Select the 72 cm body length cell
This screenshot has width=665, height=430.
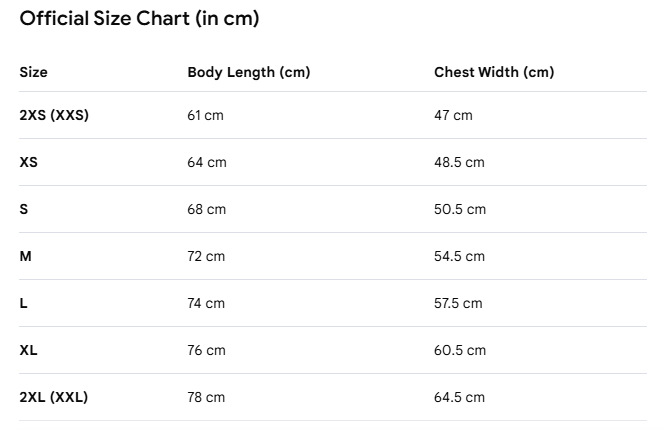(x=206, y=257)
